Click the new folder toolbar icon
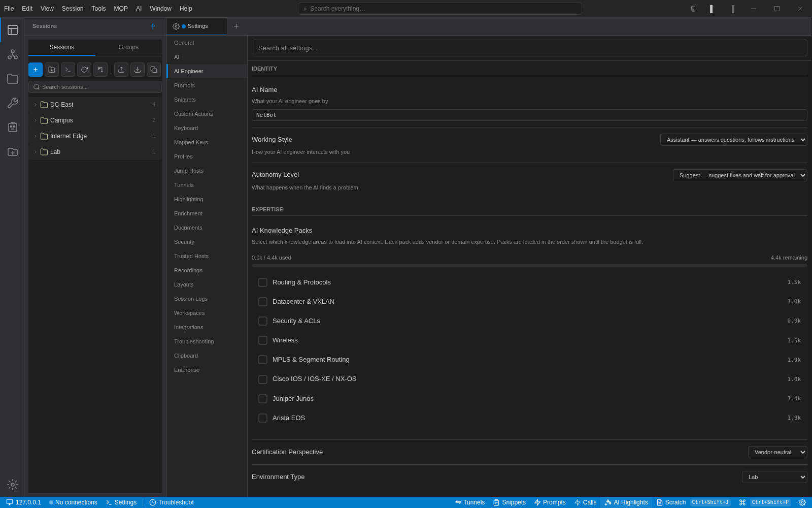Viewport: 812px width, 508px height. click(x=52, y=70)
